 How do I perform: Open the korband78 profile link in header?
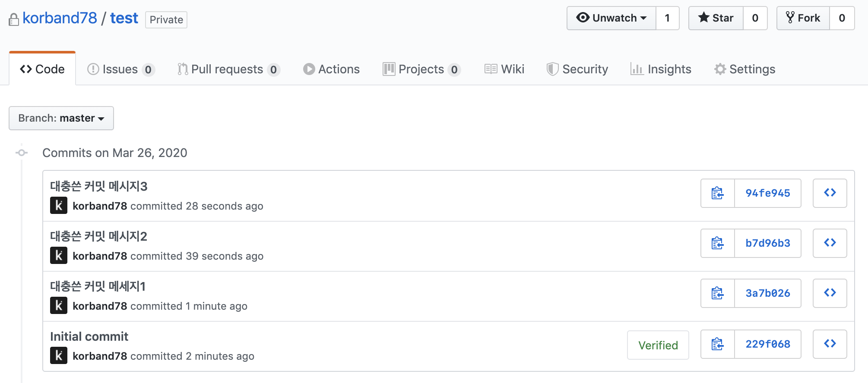coord(60,18)
